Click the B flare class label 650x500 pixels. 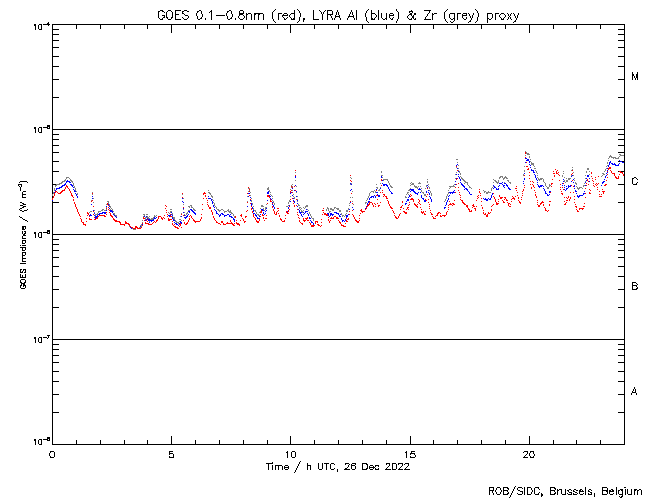point(635,287)
